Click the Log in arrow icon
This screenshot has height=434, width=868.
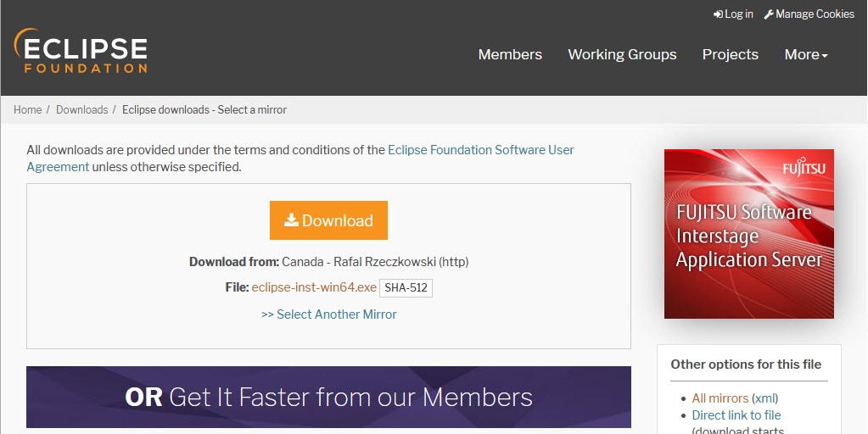pyautogui.click(x=718, y=14)
